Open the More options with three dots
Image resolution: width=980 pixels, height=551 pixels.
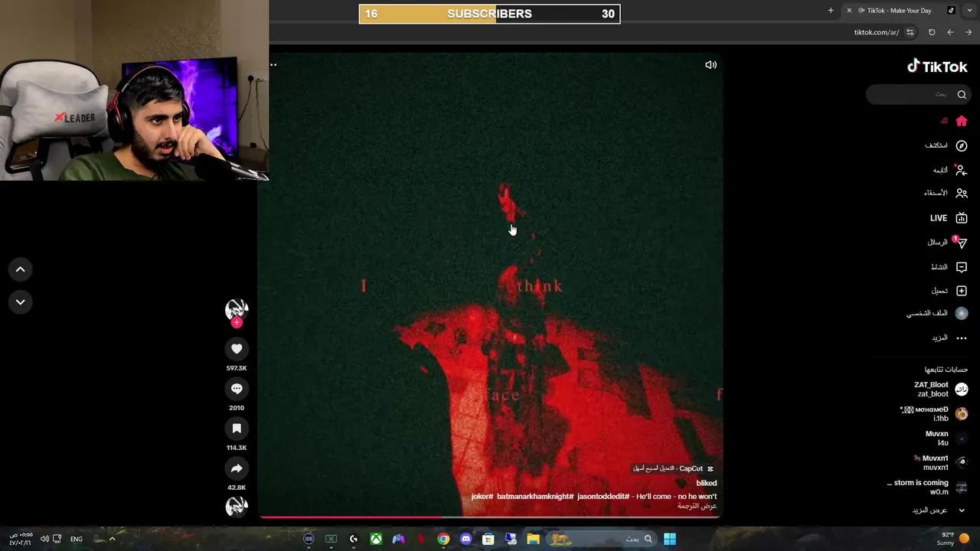tap(949, 337)
